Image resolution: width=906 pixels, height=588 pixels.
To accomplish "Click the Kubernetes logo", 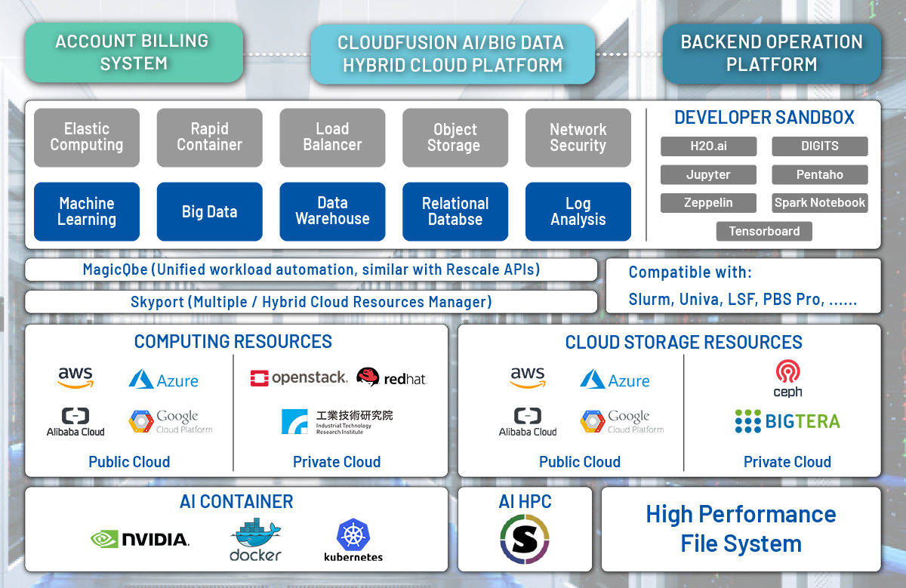I will (353, 540).
